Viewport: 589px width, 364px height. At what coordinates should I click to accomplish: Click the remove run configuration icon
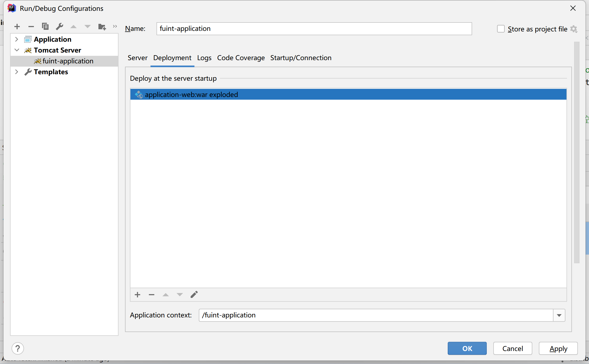coord(31,27)
